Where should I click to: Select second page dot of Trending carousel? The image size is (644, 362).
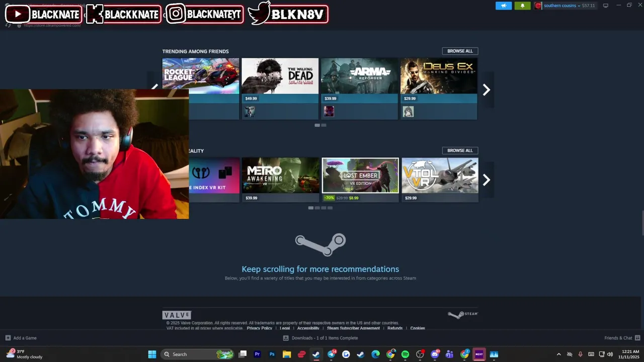(x=324, y=125)
